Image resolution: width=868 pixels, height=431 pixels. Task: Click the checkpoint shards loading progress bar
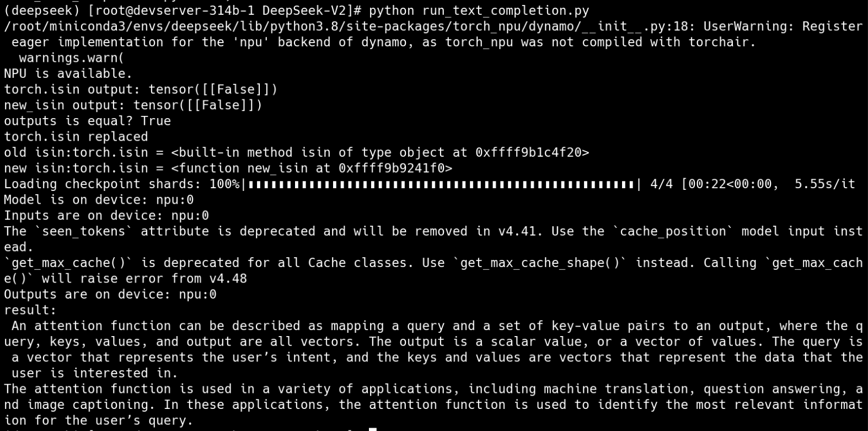pyautogui.click(x=440, y=184)
